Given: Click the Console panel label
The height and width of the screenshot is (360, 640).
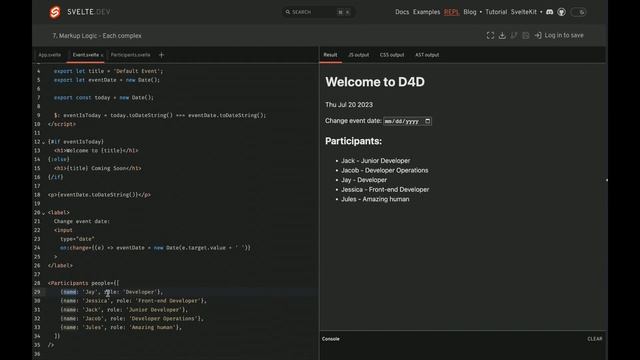Looking at the screenshot, I should click(331, 339).
